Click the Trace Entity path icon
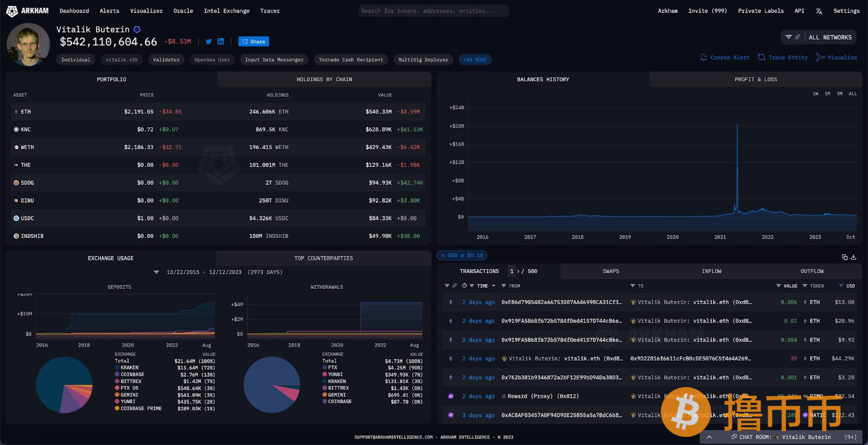 pos(762,57)
